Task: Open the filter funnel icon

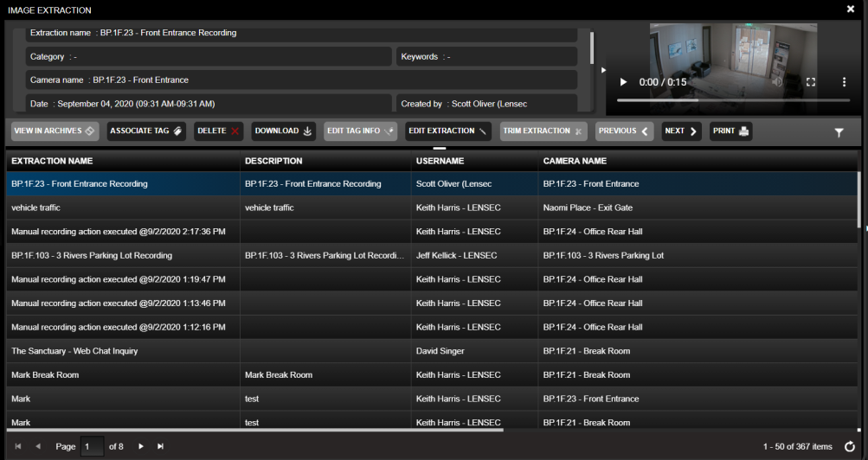Action: coord(839,132)
